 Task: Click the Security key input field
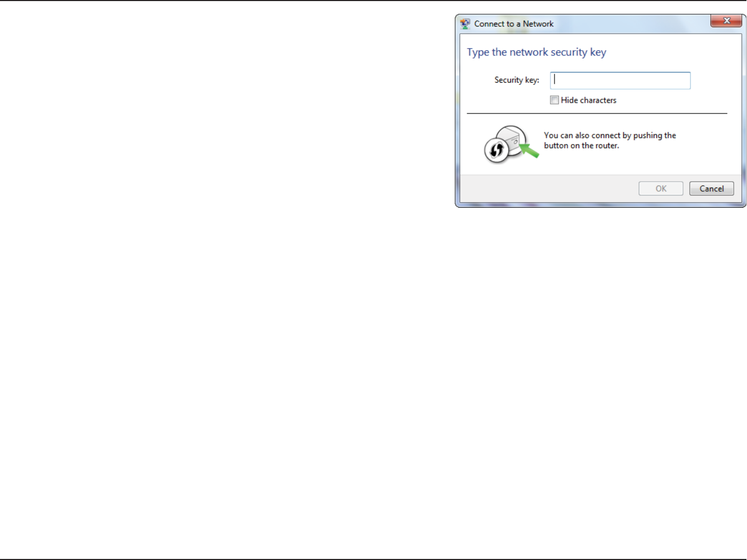tap(620, 80)
